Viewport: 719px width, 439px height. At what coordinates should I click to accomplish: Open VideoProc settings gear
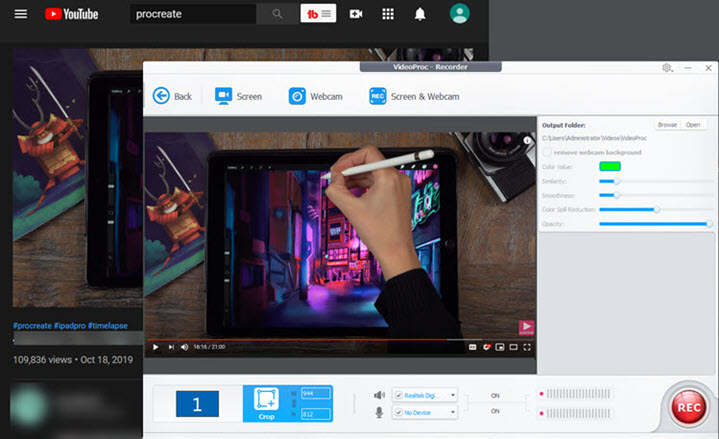[x=667, y=68]
